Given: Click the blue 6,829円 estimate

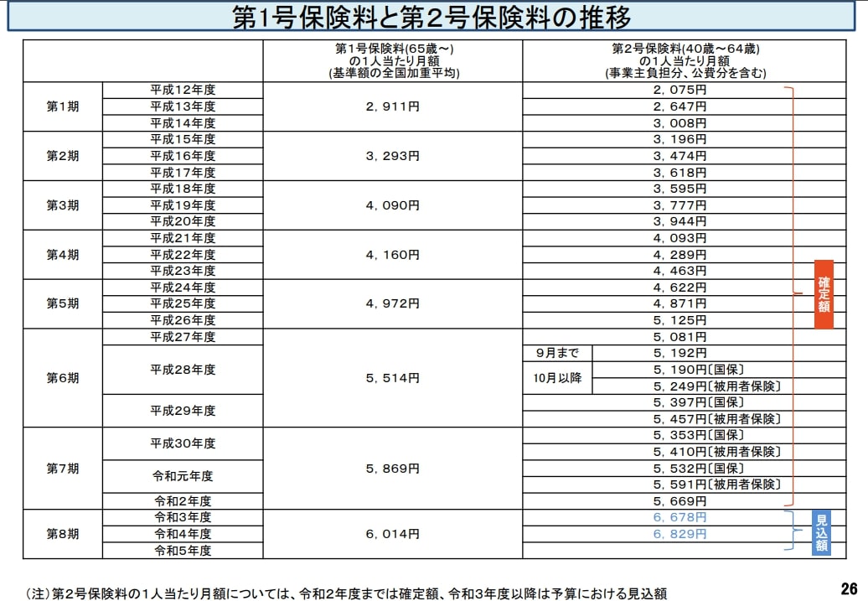Looking at the screenshot, I should 679,534.
